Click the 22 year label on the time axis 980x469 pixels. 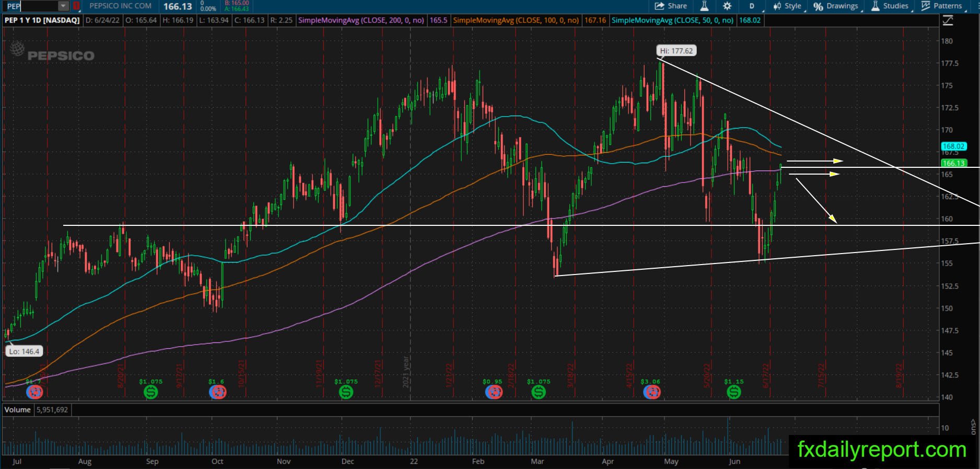414,461
